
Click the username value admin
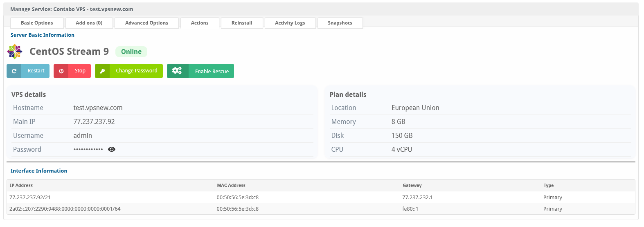click(83, 136)
